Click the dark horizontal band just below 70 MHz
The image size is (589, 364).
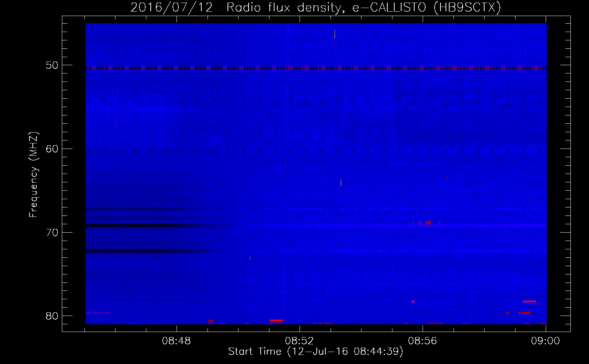[158, 225]
